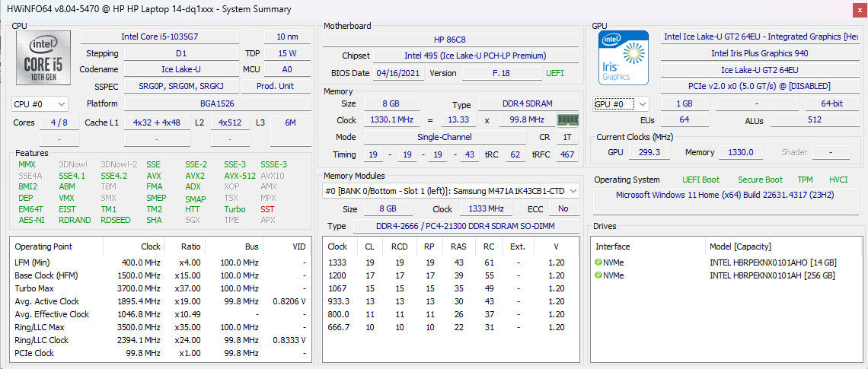Click the 4x512 L2 cache value
This screenshot has width=868, height=369.
click(230, 122)
